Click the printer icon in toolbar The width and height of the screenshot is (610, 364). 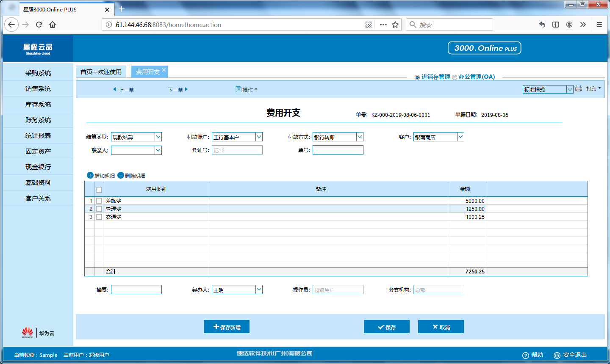pos(579,88)
